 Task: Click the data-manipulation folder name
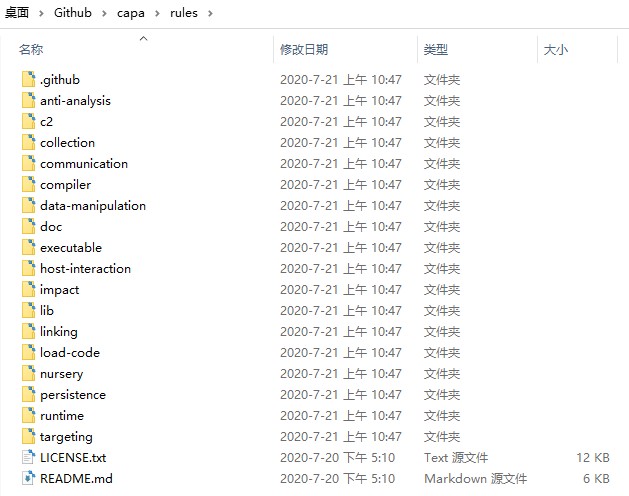(93, 206)
